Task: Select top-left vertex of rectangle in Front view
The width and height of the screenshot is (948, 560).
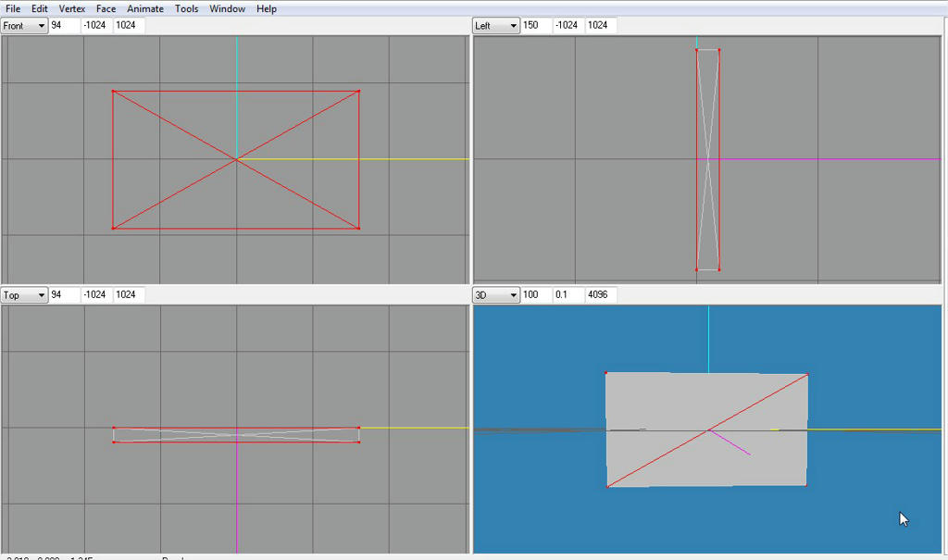Action: click(113, 91)
